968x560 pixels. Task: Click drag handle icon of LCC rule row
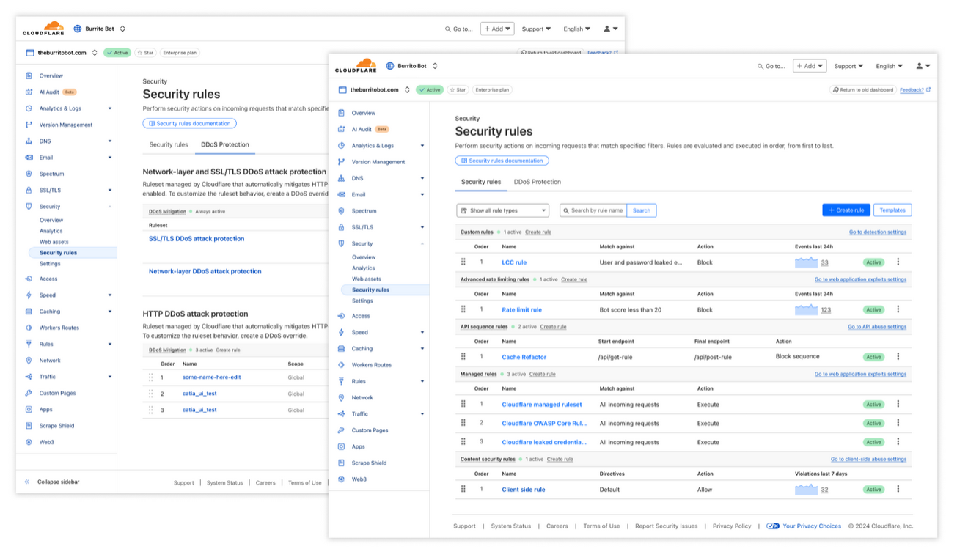point(463,262)
